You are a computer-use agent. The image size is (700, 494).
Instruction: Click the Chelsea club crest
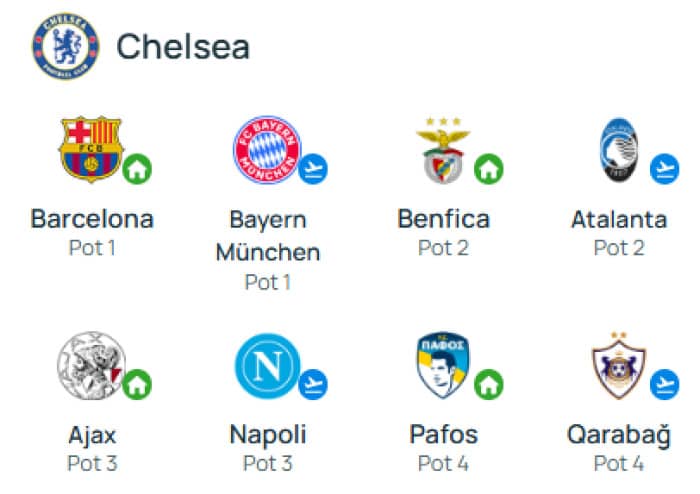[66, 46]
